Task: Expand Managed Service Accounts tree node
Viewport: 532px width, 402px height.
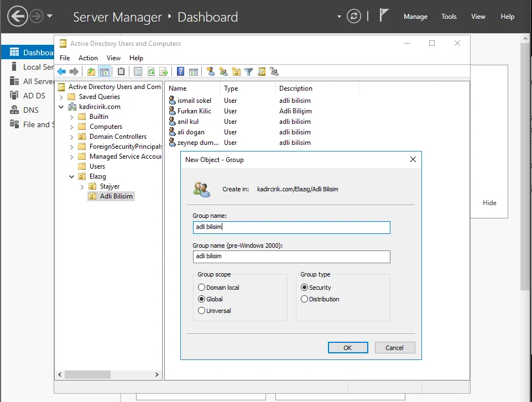Action: click(x=71, y=156)
